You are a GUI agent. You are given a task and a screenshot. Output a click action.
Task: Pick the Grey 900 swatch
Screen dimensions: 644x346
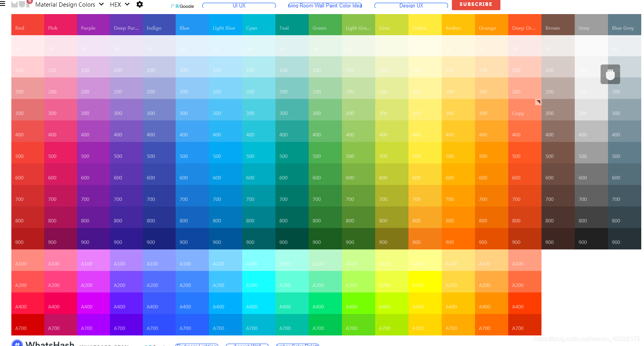tap(591, 238)
